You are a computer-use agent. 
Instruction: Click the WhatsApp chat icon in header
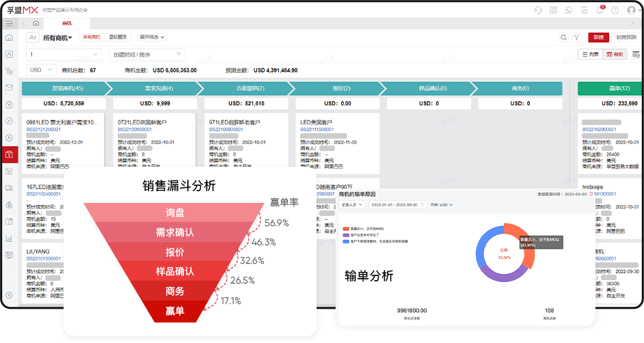point(569,10)
